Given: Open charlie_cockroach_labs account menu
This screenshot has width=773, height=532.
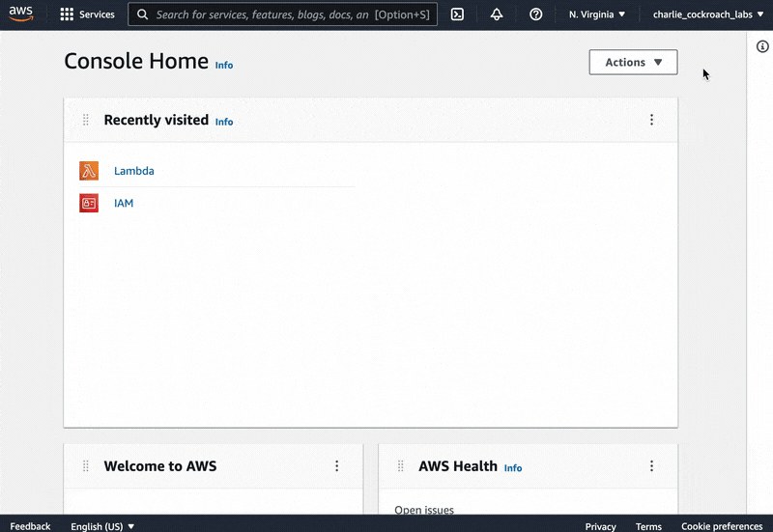Looking at the screenshot, I should [x=708, y=14].
